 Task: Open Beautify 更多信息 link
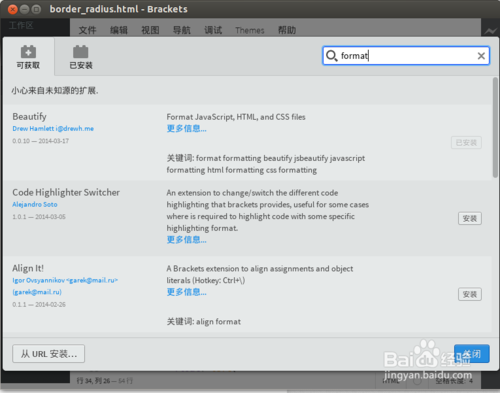[186, 129]
